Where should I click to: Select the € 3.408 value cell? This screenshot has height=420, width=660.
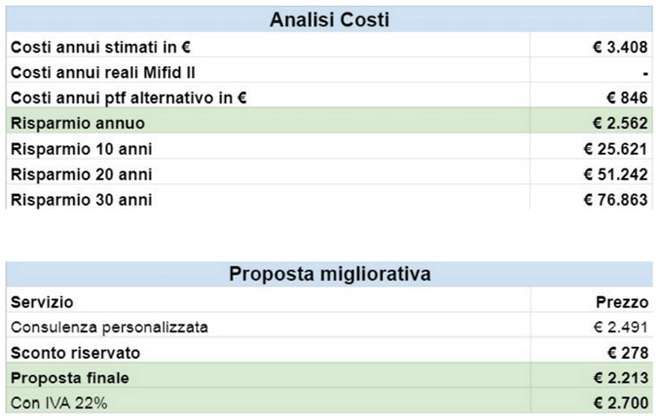[x=622, y=46]
